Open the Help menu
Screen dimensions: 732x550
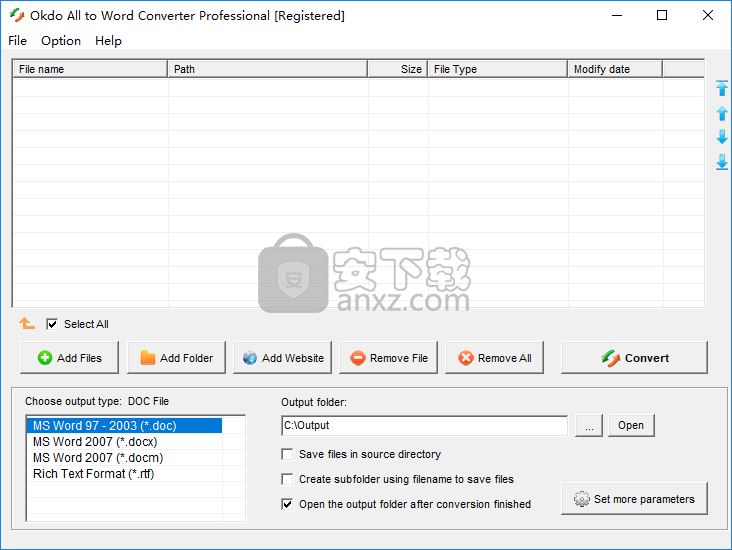tap(108, 41)
